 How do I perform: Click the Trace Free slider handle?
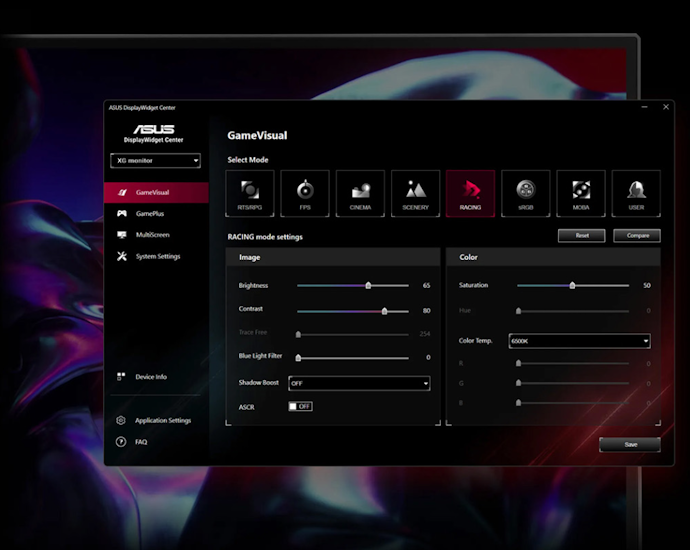click(298, 334)
